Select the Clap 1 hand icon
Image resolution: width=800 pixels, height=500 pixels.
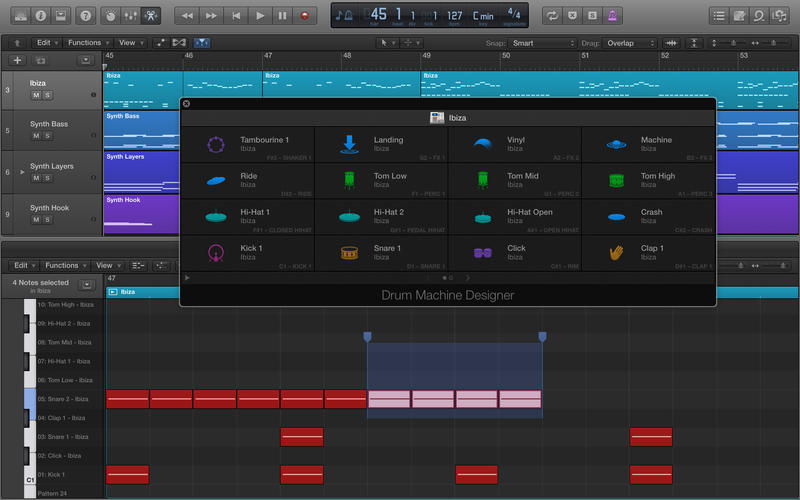[x=617, y=253]
